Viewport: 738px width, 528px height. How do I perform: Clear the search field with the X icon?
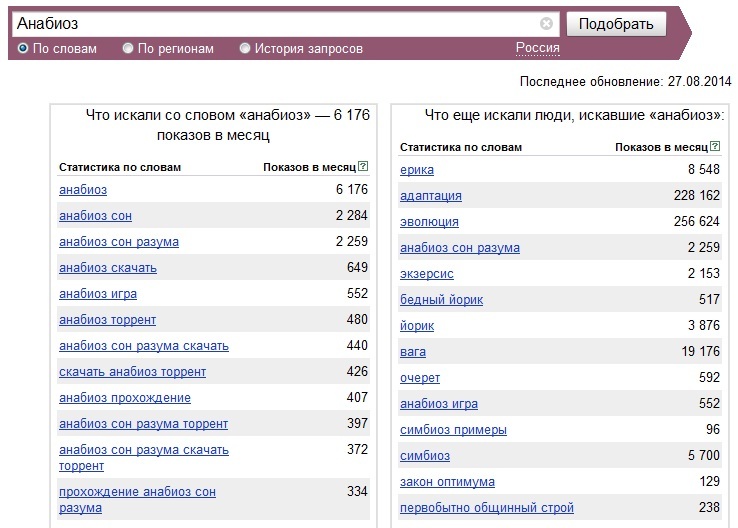[x=546, y=24]
